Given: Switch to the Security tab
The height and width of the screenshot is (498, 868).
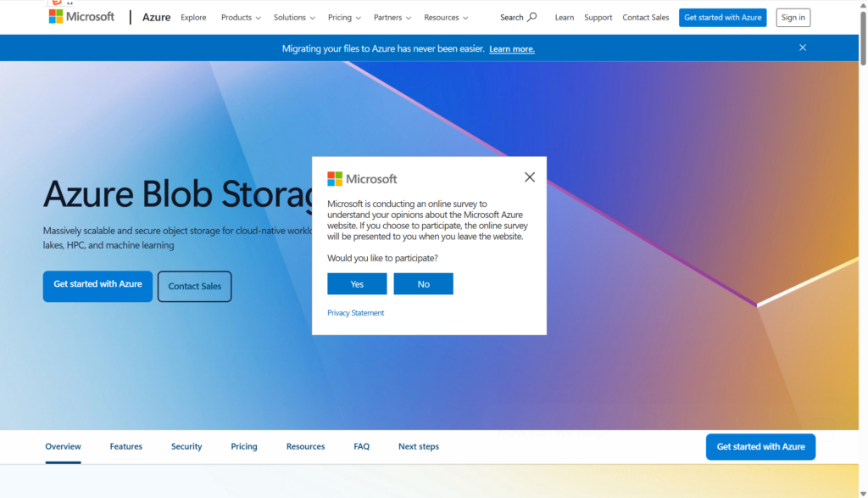Looking at the screenshot, I should tap(186, 446).
